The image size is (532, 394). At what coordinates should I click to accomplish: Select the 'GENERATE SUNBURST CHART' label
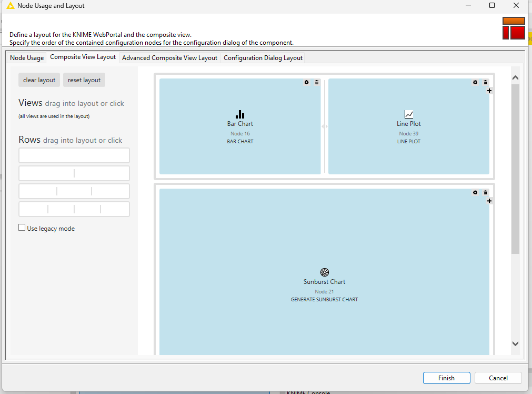[324, 300]
